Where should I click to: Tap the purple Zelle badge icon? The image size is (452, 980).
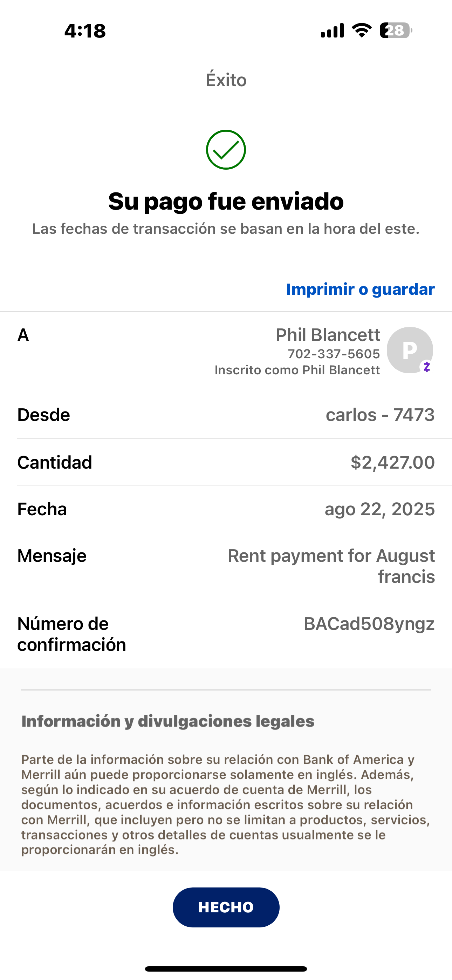(x=427, y=367)
